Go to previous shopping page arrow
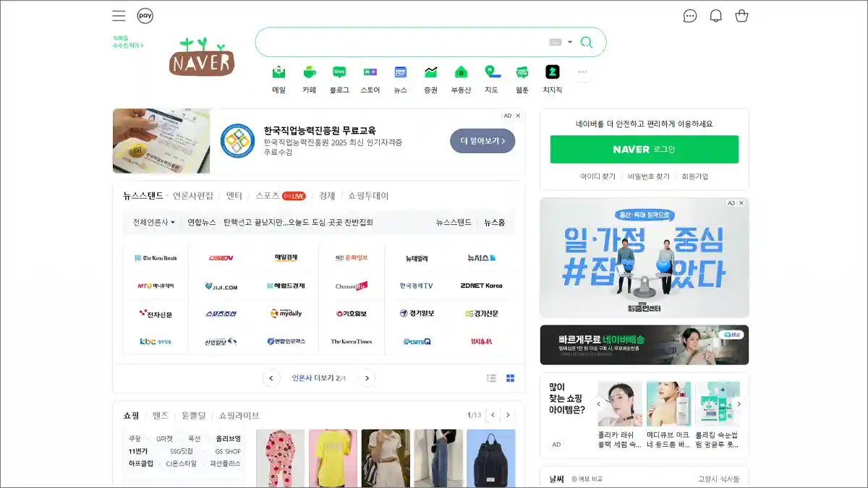Image resolution: width=868 pixels, height=488 pixels. (493, 415)
